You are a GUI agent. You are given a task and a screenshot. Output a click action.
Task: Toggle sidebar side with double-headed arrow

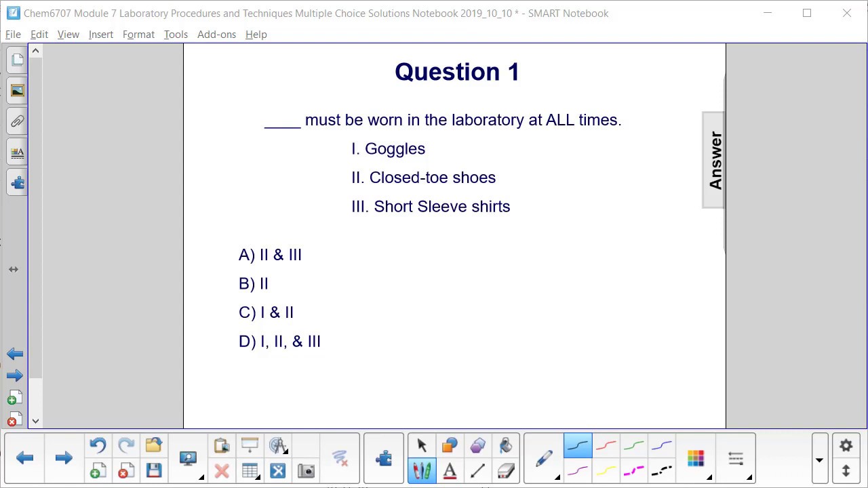point(13,269)
